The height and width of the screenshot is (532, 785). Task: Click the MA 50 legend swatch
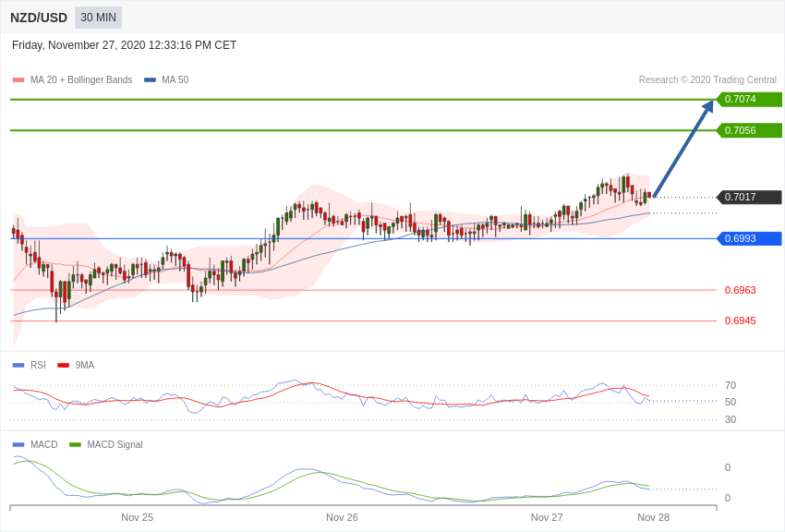(x=150, y=79)
